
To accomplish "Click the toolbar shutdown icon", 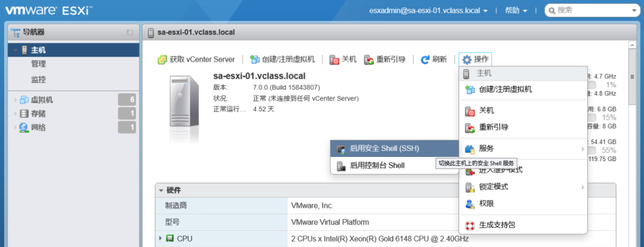I will tap(335, 60).
